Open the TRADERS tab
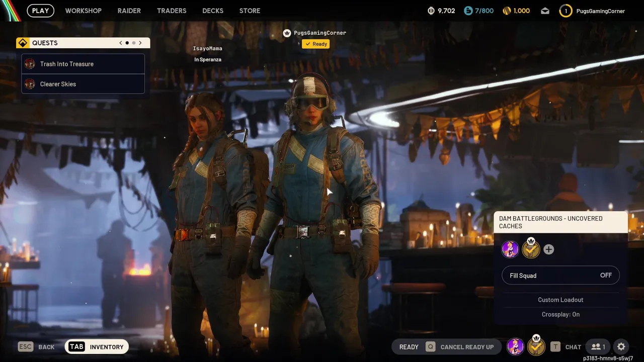The width and height of the screenshot is (644, 362). coord(172,11)
